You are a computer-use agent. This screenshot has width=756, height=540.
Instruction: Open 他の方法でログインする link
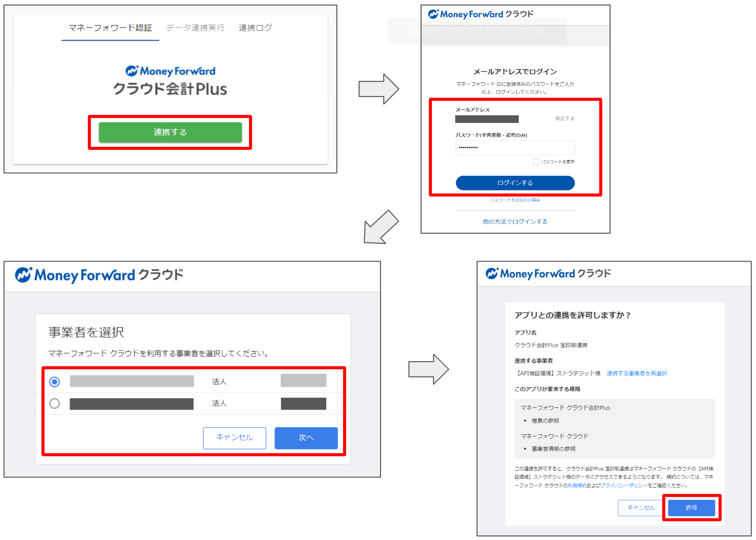click(515, 221)
